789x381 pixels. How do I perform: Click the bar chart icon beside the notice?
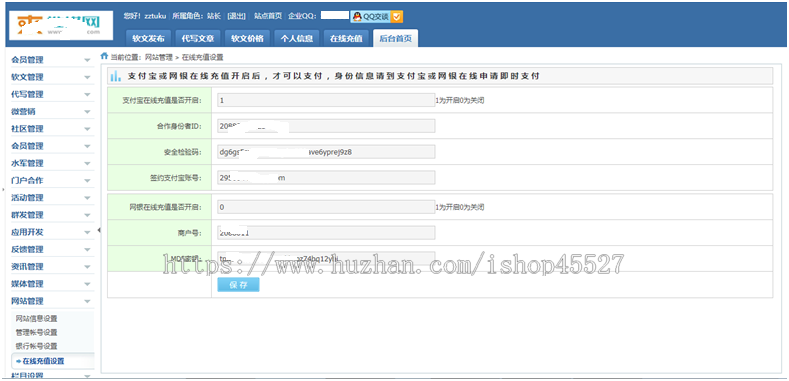(x=116, y=77)
